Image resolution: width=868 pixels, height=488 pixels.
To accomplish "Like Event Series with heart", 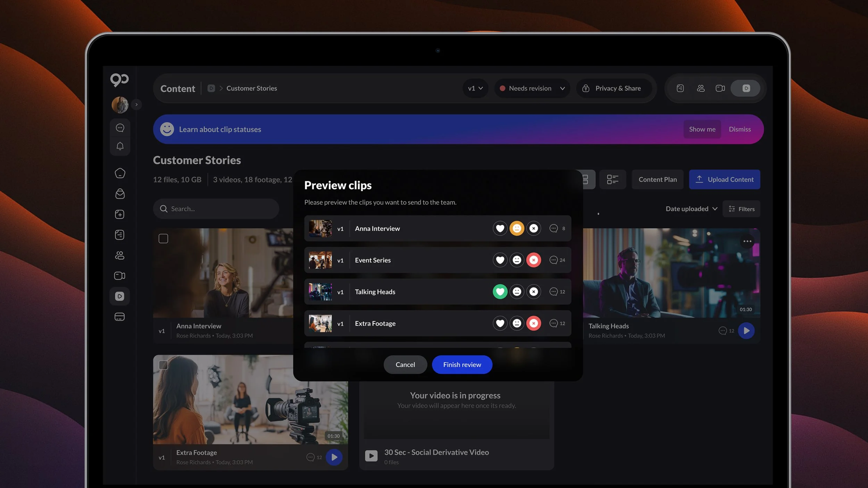I will pyautogui.click(x=500, y=260).
